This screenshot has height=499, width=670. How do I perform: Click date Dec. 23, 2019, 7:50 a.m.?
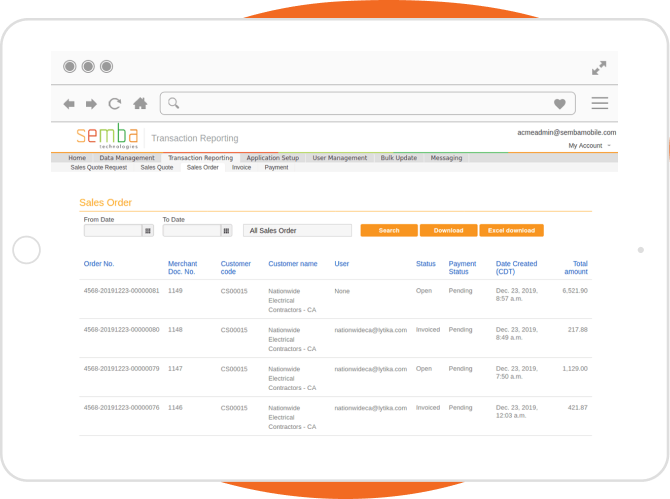517,372
